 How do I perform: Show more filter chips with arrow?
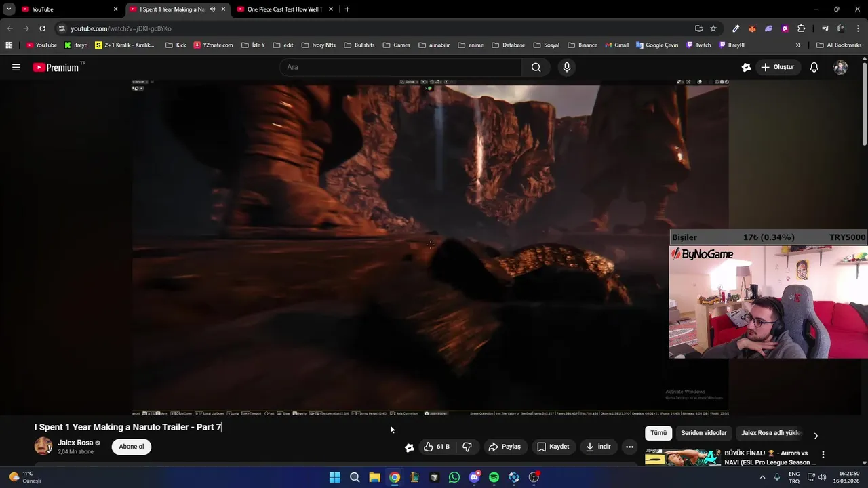coord(816,436)
